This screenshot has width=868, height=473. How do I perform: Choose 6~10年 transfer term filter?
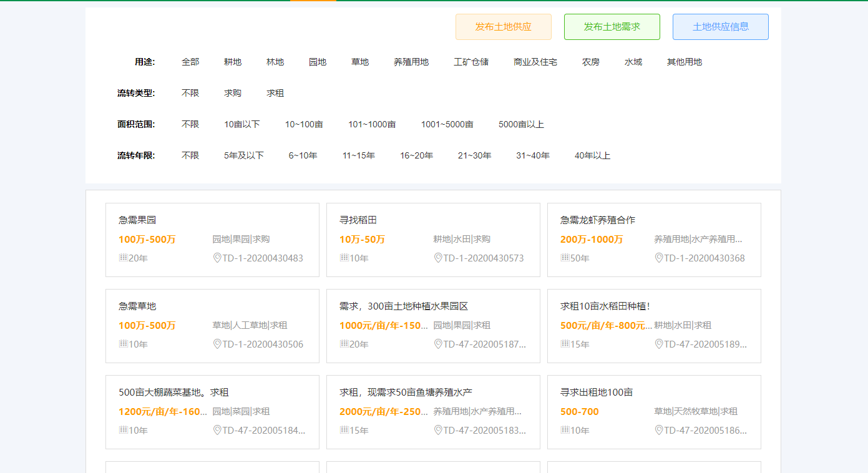coord(303,155)
